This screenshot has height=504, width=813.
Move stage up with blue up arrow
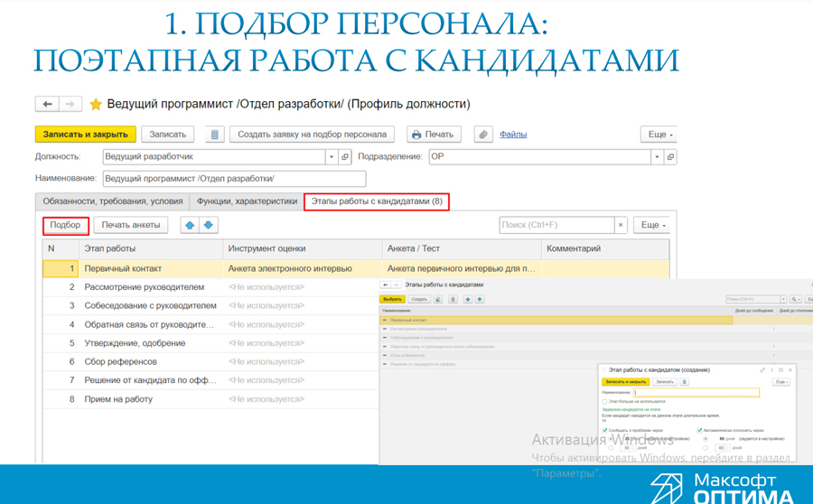click(x=190, y=225)
